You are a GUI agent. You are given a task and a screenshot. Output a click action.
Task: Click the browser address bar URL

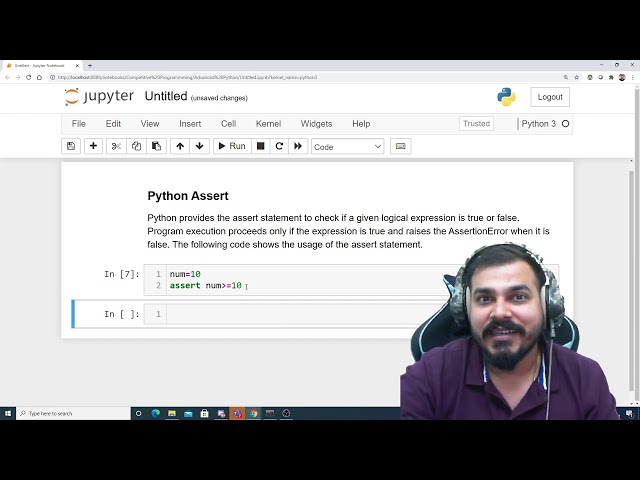187,77
